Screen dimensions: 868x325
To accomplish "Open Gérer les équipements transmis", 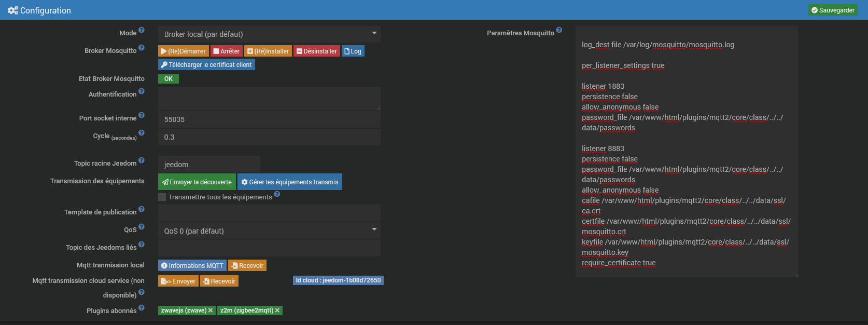I will pyautogui.click(x=290, y=182).
